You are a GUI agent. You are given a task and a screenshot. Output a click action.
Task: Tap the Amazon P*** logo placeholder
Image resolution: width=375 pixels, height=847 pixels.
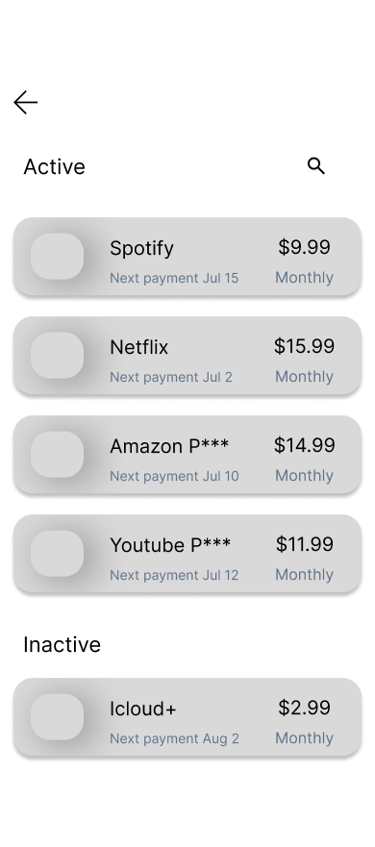tap(57, 454)
